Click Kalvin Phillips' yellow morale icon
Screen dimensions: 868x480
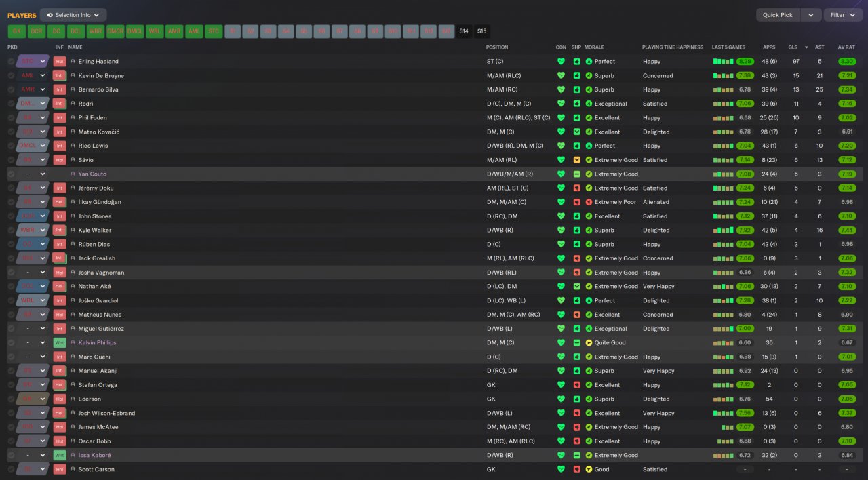click(589, 342)
